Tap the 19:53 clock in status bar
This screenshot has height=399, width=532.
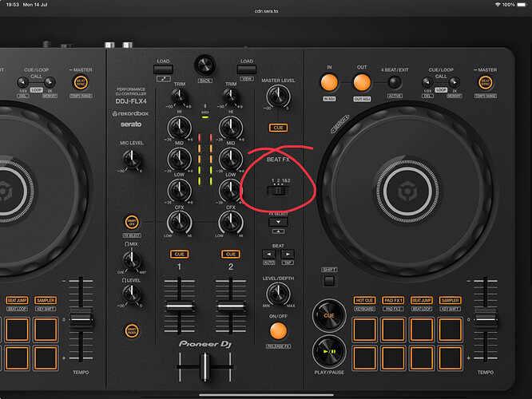[x=12, y=5]
